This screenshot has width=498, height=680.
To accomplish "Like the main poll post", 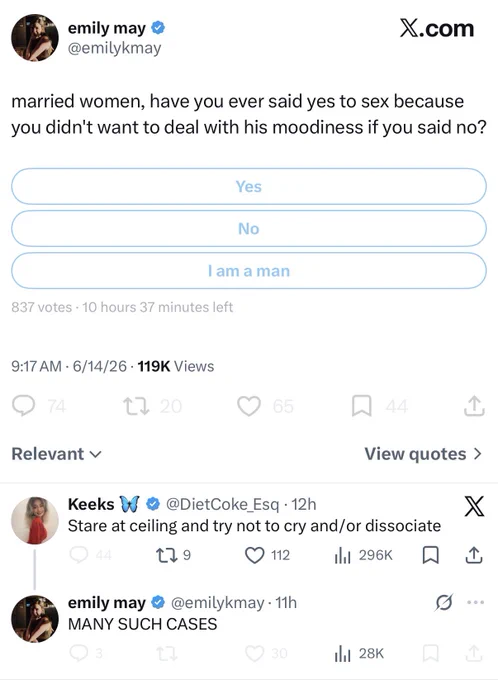I will (249, 406).
